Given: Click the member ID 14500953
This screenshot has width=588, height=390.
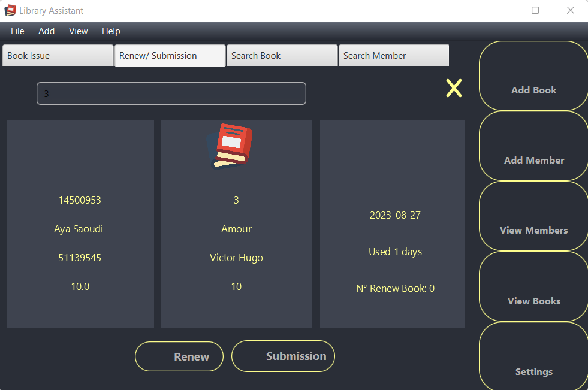Looking at the screenshot, I should (x=80, y=200).
